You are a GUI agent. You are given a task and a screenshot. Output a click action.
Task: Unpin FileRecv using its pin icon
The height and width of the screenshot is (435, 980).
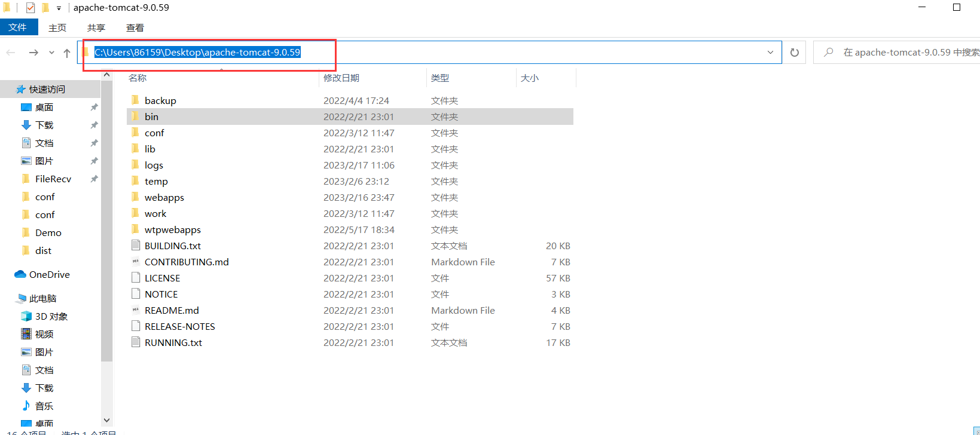(x=94, y=179)
